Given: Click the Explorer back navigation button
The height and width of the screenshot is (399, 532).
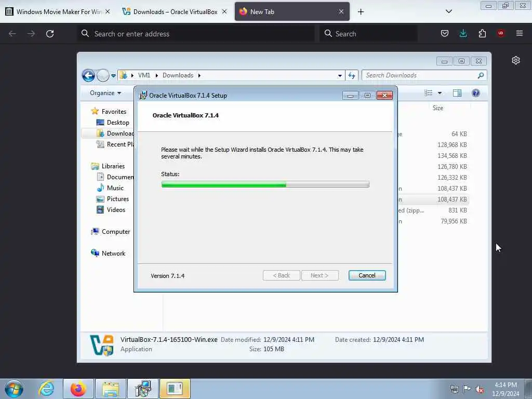Looking at the screenshot, I should [88, 75].
